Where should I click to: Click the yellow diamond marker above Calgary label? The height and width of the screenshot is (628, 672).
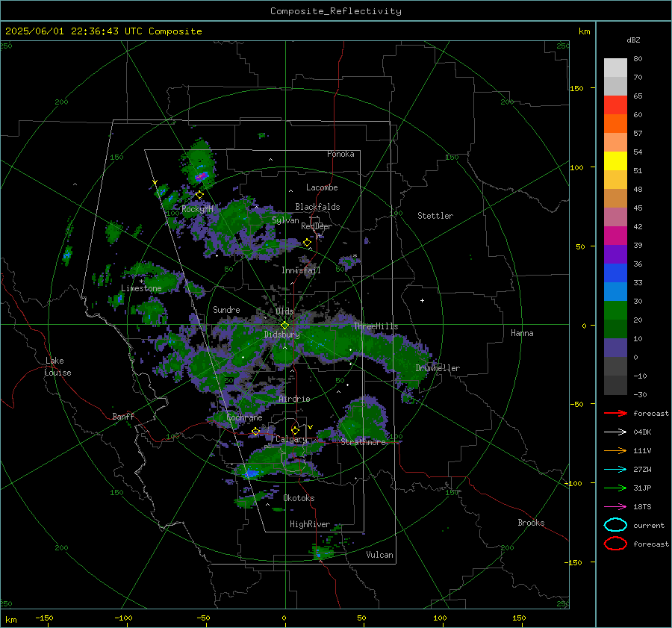pos(295,430)
